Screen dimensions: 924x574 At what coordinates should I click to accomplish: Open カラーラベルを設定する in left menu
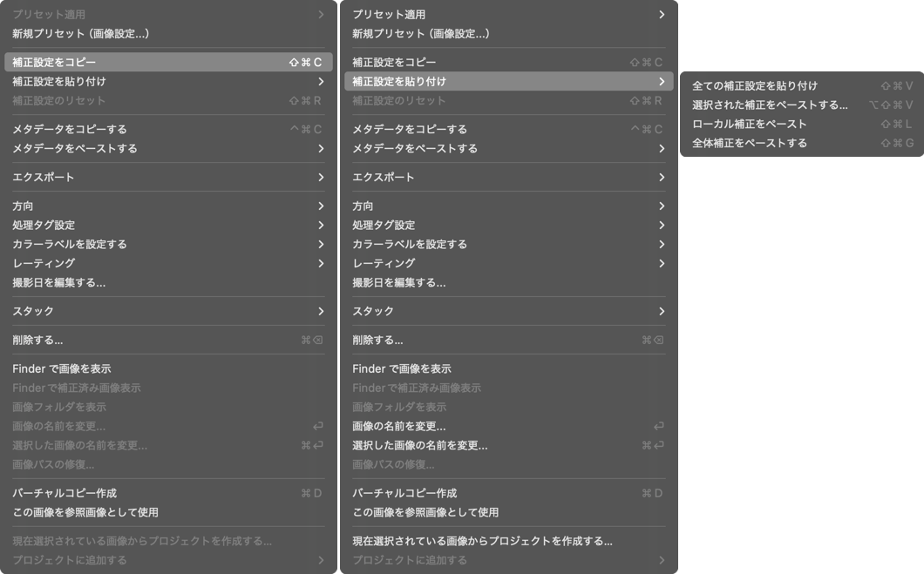(168, 244)
